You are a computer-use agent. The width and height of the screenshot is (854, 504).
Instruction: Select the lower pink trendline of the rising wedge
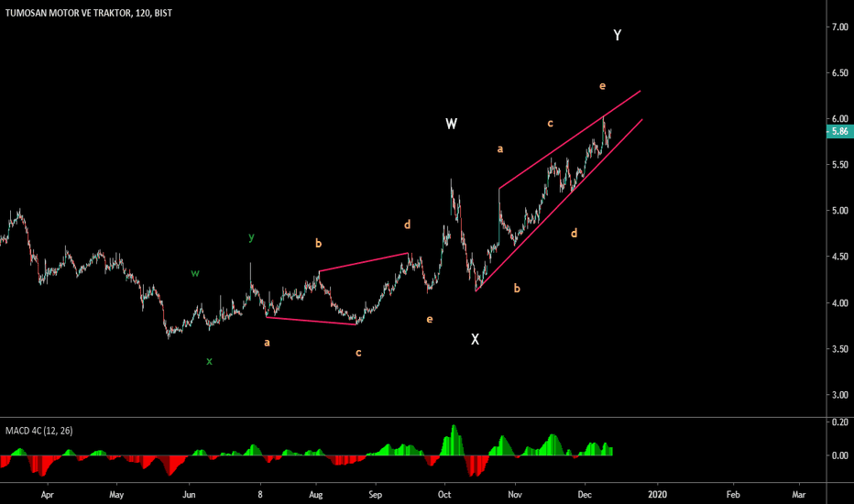559,205
